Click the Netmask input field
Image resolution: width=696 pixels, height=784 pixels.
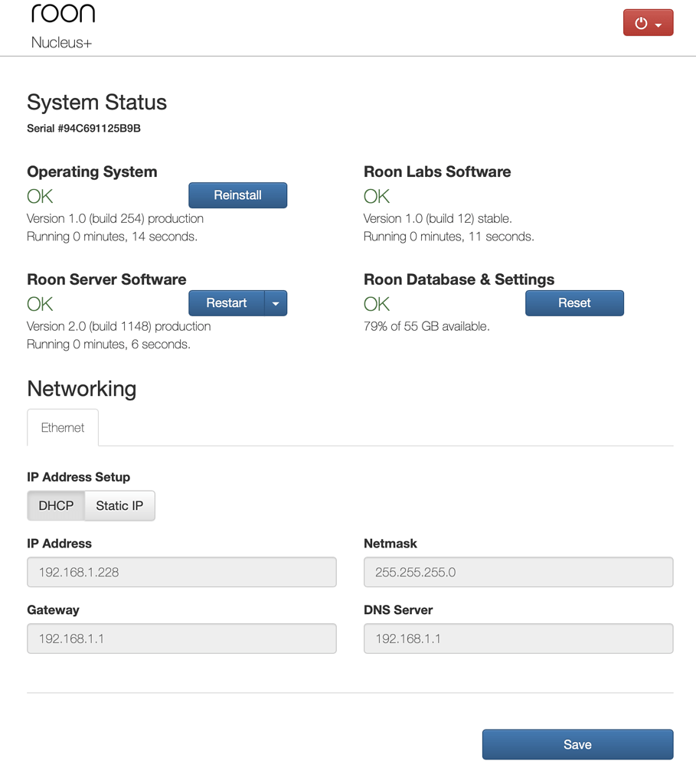[x=518, y=572]
